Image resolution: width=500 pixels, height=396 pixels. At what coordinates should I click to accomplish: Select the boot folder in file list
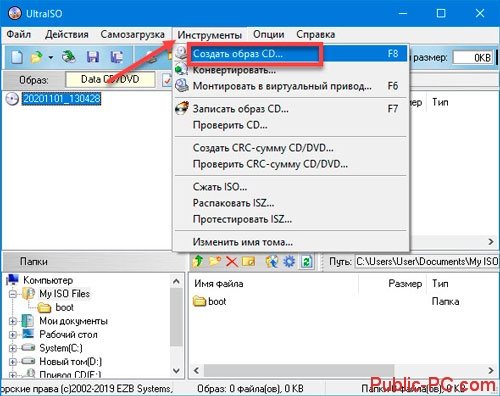[210, 301]
